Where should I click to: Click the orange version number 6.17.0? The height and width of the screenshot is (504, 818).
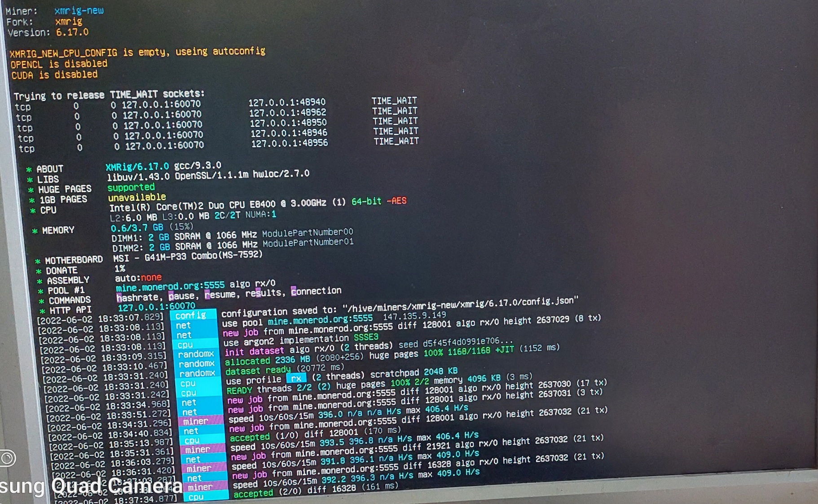point(72,32)
